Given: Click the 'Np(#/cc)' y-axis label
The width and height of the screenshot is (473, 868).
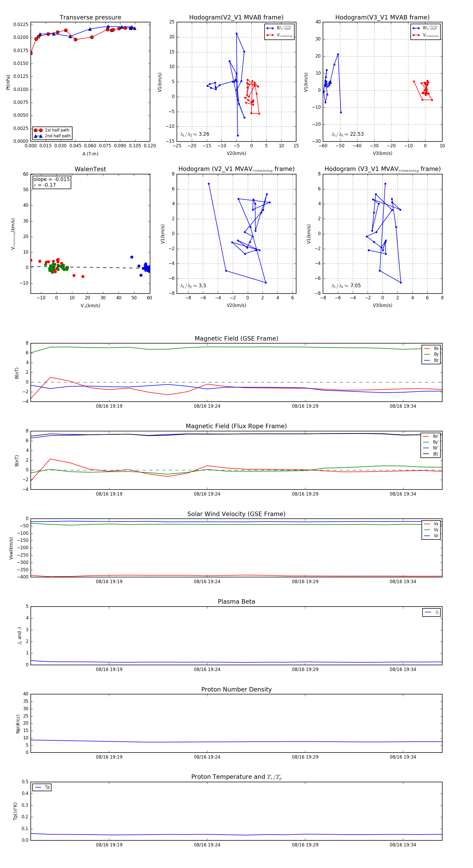Looking at the screenshot, I should coord(18,724).
